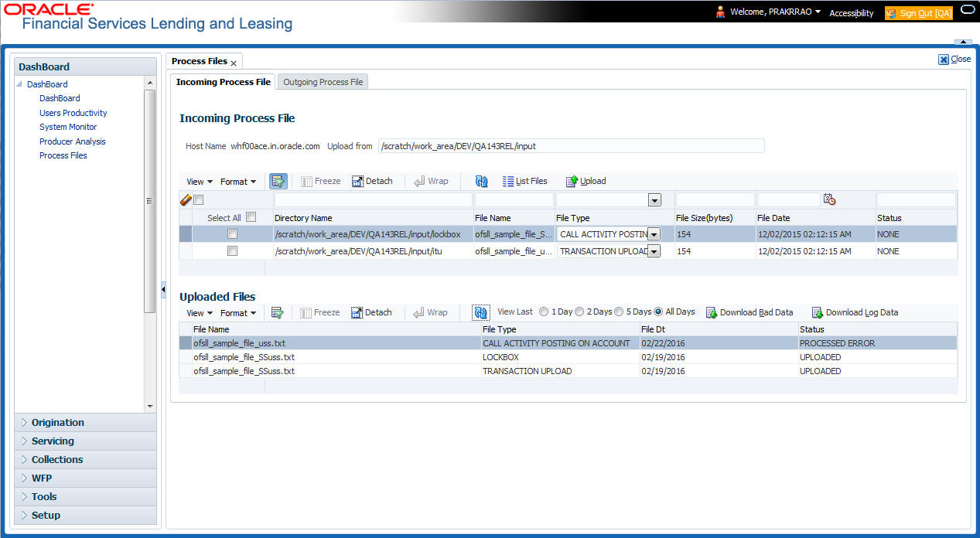Click the Accessibility link

pyautogui.click(x=852, y=13)
